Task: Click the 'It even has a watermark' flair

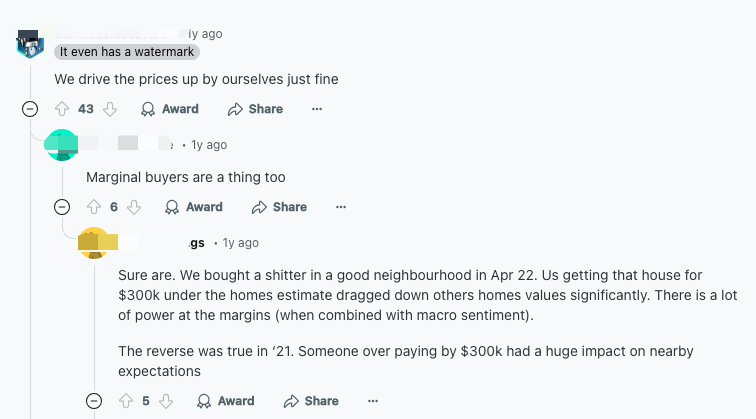Action: (126, 52)
